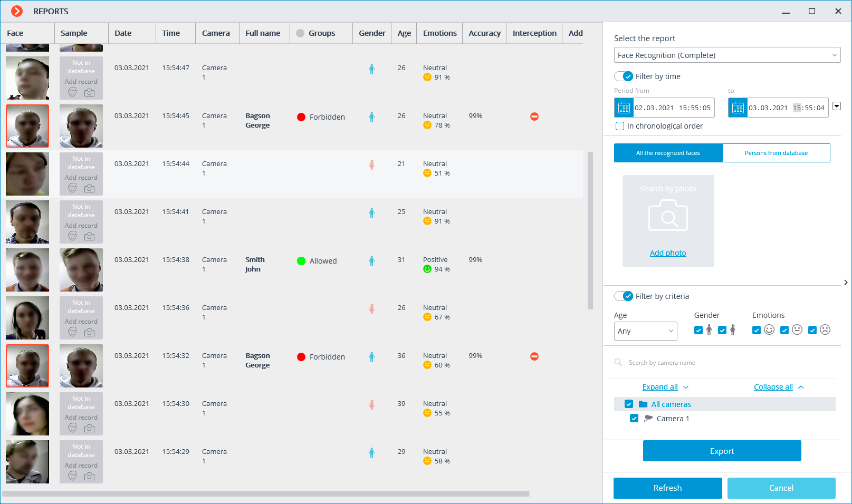Click Add record in 15:54:44 row

click(81, 178)
